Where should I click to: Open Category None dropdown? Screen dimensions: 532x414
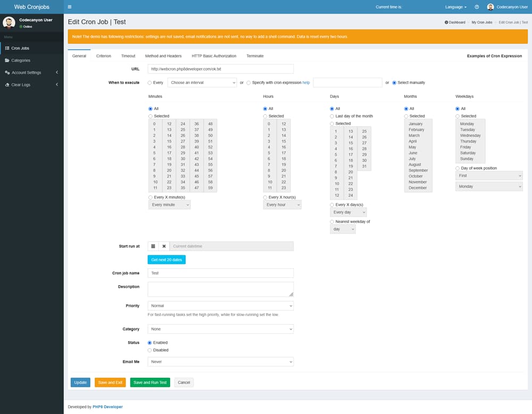click(x=221, y=329)
